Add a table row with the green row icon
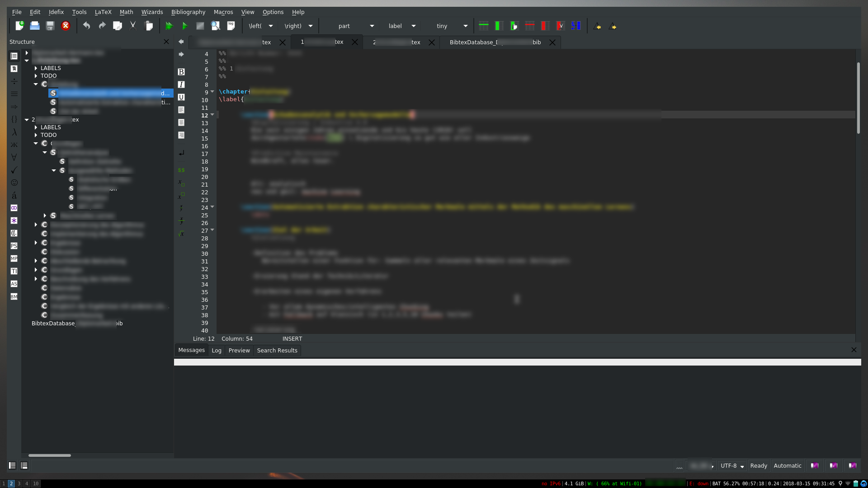The image size is (868, 488). coord(483,26)
